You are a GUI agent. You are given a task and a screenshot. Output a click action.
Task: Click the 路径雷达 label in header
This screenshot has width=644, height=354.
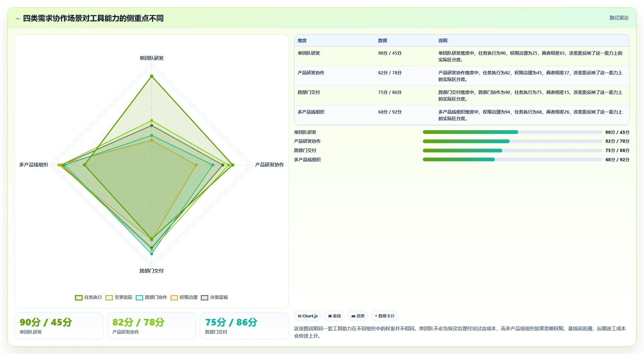point(619,18)
